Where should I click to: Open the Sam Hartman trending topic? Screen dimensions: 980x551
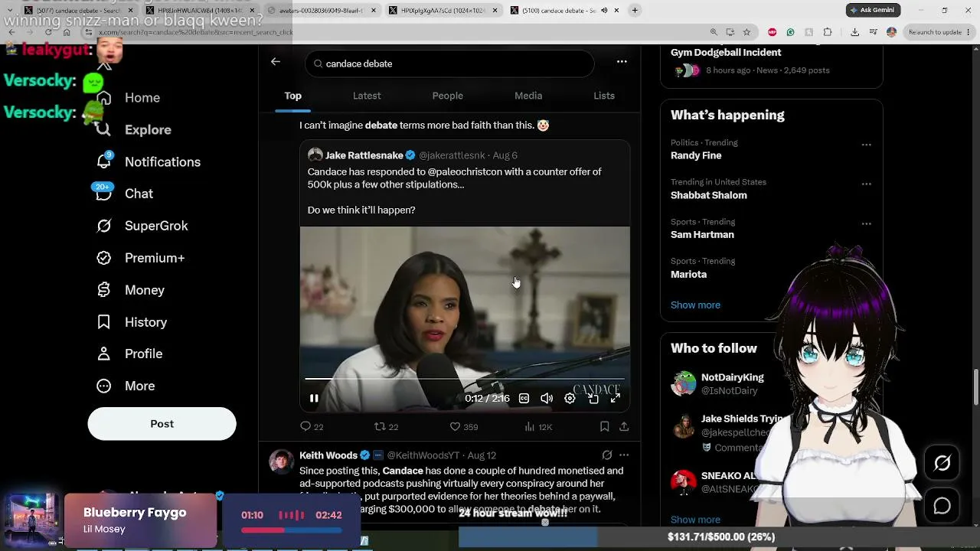(x=702, y=235)
